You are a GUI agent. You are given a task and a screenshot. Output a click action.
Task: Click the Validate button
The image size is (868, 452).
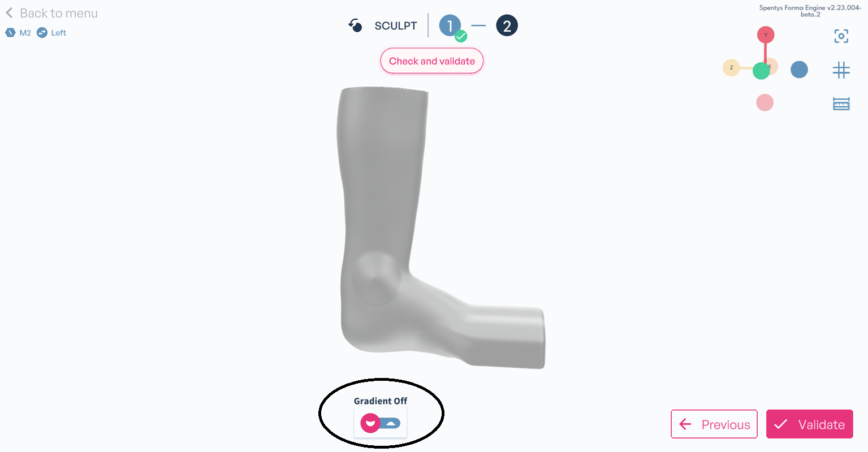click(x=810, y=424)
